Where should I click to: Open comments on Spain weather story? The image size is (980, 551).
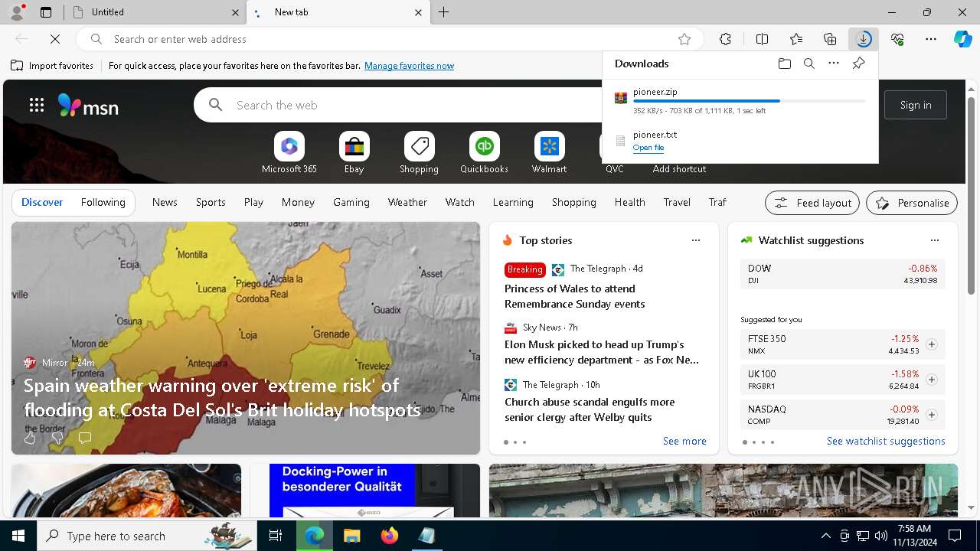(x=84, y=438)
